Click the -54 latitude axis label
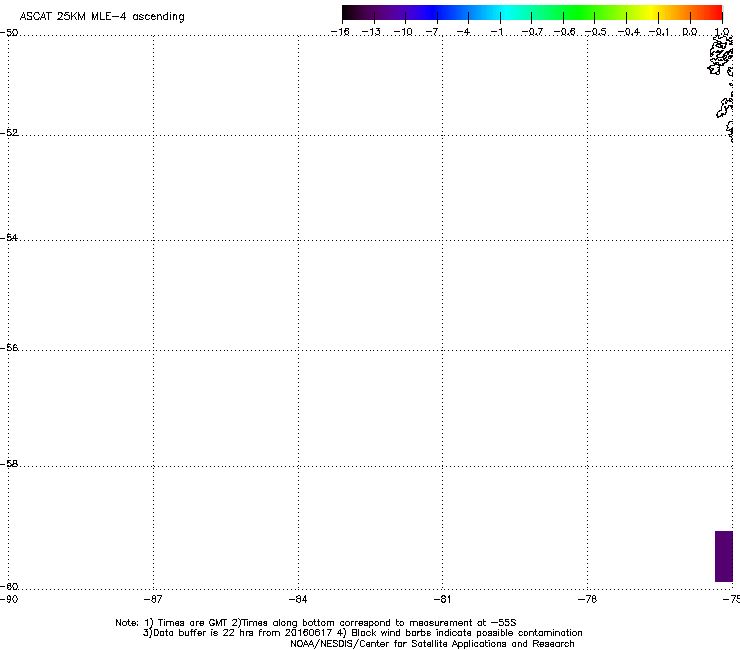Image resolution: width=740 pixels, height=650 pixels. tap(9, 237)
